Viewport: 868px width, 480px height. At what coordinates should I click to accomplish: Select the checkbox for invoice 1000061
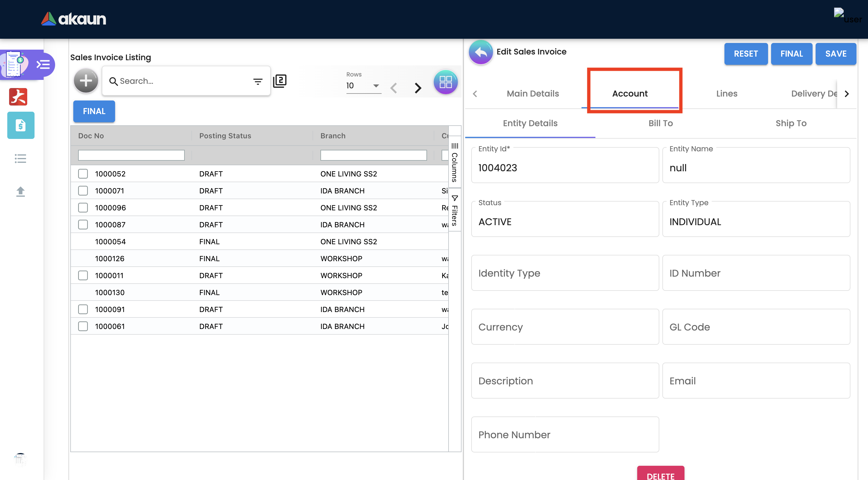(83, 326)
